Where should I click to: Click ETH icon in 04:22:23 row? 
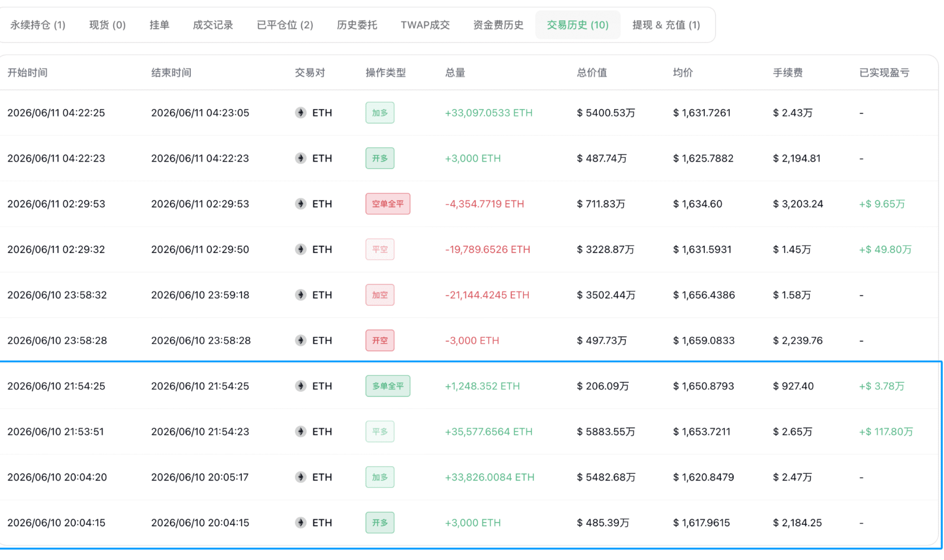click(x=301, y=158)
